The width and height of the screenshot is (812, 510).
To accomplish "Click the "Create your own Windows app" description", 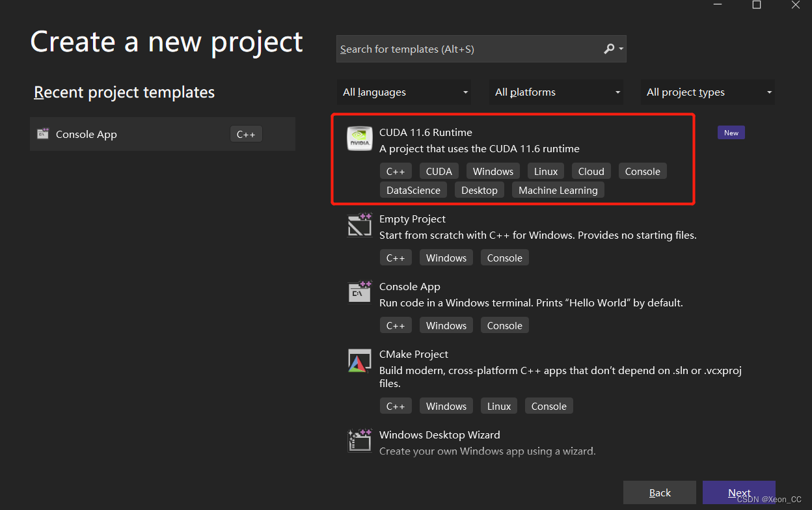I will pos(487,451).
